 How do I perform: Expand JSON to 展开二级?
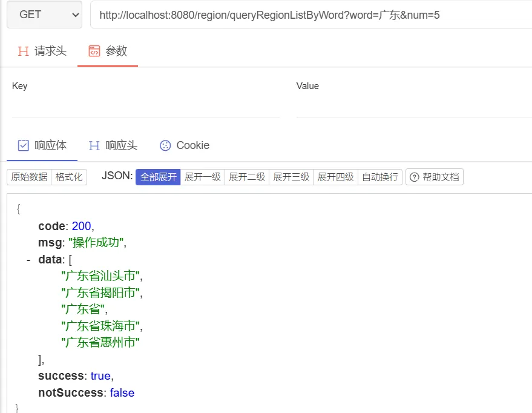coord(247,177)
